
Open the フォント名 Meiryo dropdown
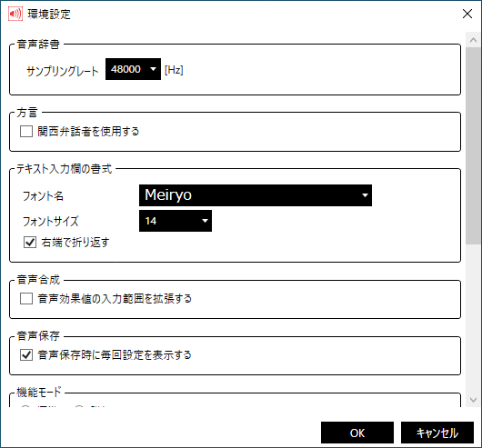[256, 195]
